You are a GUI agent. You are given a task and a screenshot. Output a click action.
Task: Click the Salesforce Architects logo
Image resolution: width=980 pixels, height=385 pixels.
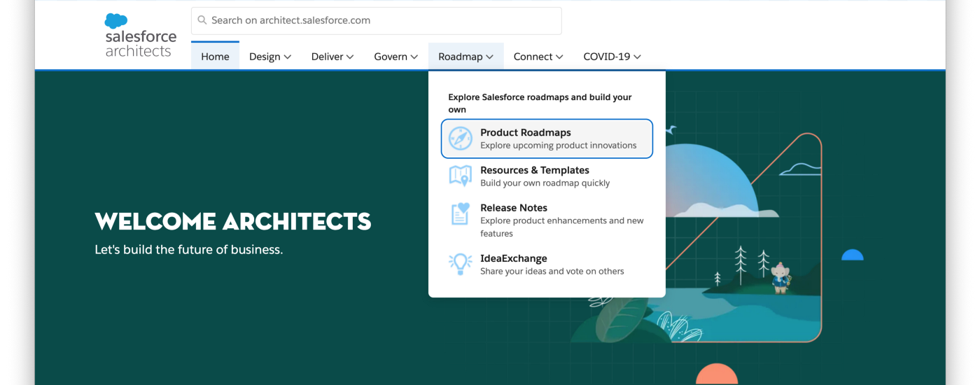pyautogui.click(x=141, y=35)
